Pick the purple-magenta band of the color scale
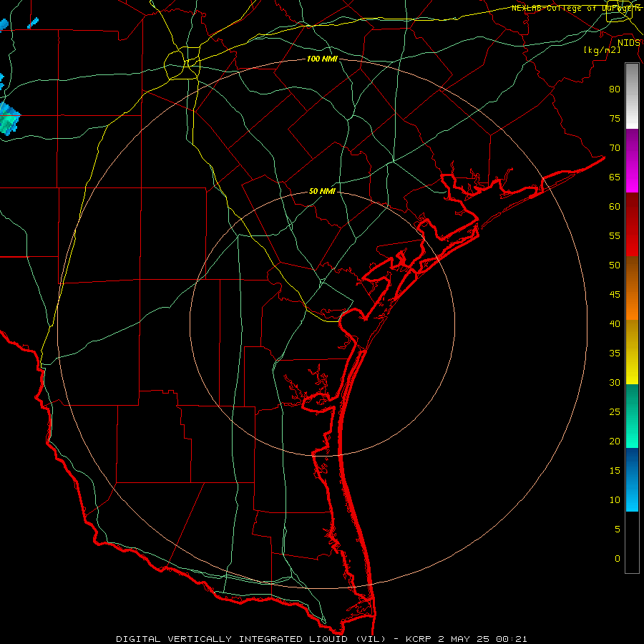The height and width of the screenshot is (644, 644). (x=632, y=160)
